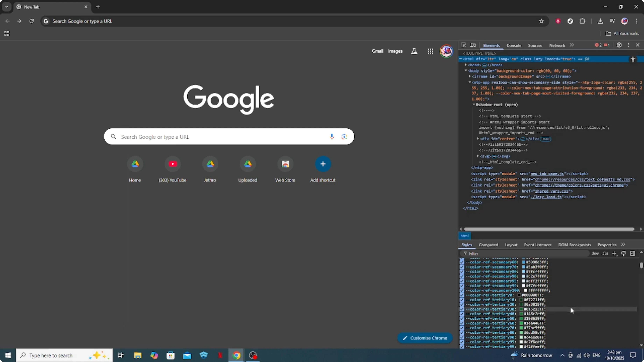
Task: Activate the DevTools inspect element picker
Action: 463,45
